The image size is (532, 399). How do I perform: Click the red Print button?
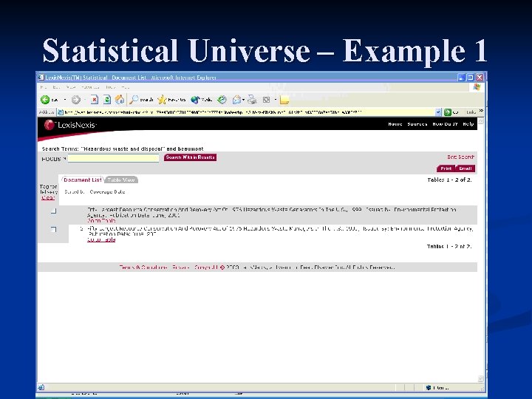point(446,168)
